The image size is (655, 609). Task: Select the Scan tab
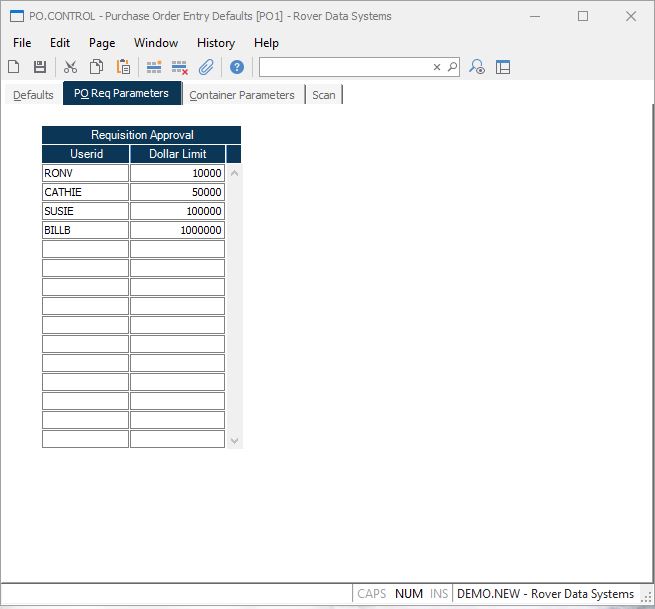point(324,95)
